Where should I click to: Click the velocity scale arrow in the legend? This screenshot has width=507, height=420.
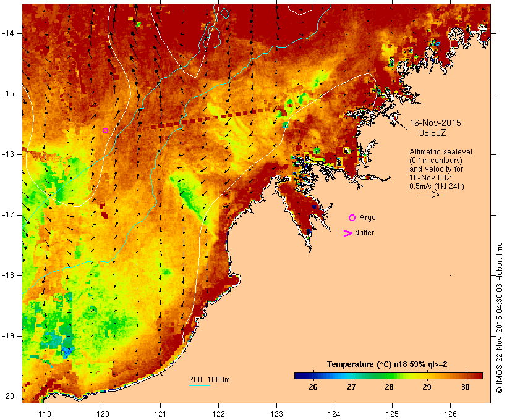[x=428, y=195]
